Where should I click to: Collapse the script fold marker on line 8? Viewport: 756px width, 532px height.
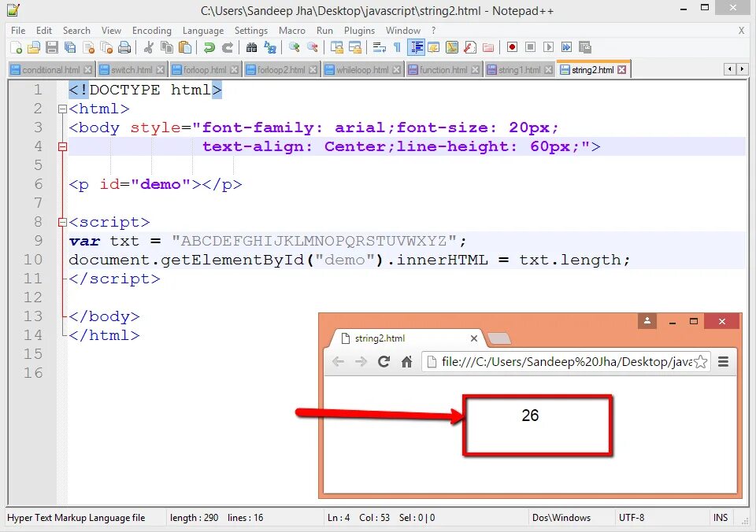pos(62,222)
